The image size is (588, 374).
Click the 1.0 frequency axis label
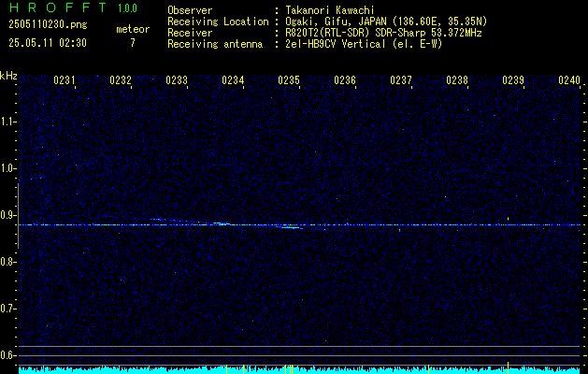[x=7, y=169]
